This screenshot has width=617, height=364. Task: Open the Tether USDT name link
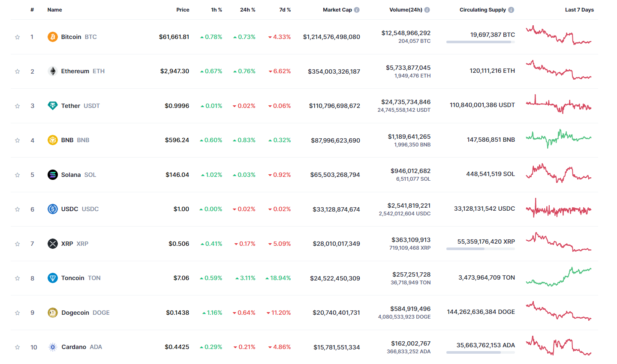point(81,106)
